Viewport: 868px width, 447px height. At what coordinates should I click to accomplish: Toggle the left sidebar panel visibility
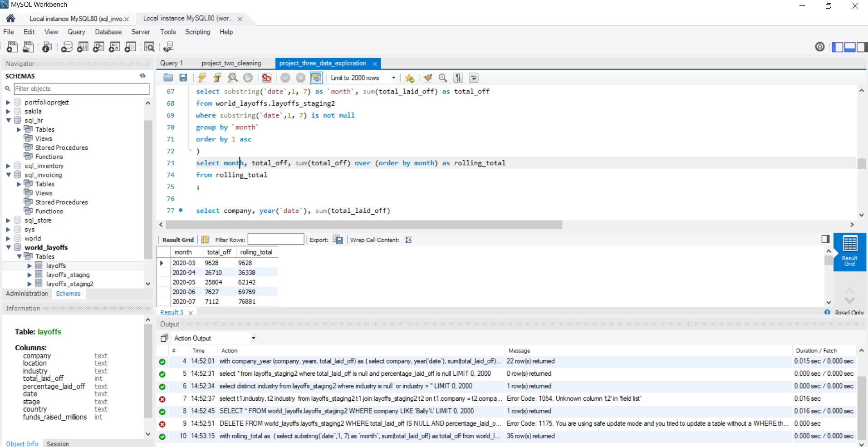click(x=838, y=47)
